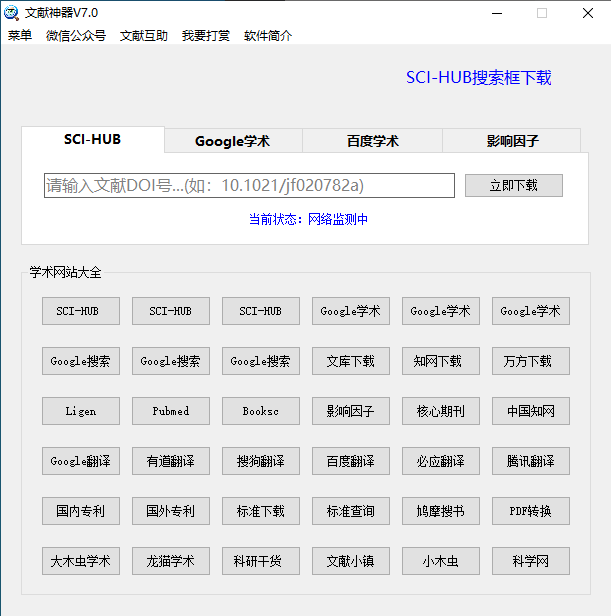Viewport: 611px width, 616px height.
Task: Open the 文献互助 menu item
Action: coord(143,36)
